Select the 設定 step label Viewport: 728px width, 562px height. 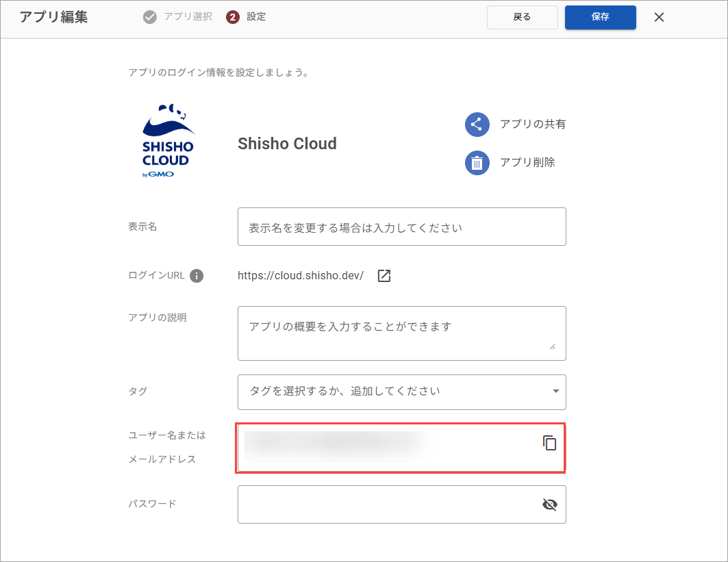pyautogui.click(x=256, y=16)
